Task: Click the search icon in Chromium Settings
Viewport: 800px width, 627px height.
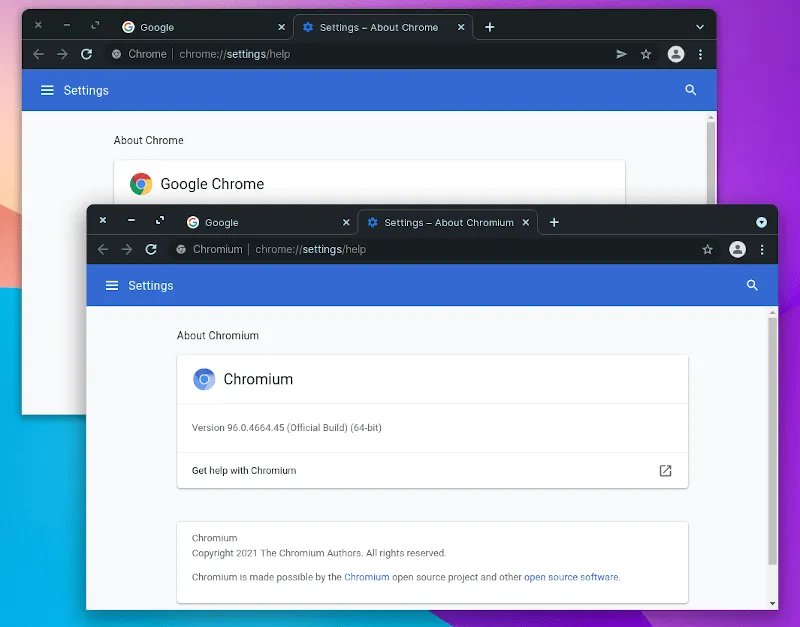Action: coord(752,285)
